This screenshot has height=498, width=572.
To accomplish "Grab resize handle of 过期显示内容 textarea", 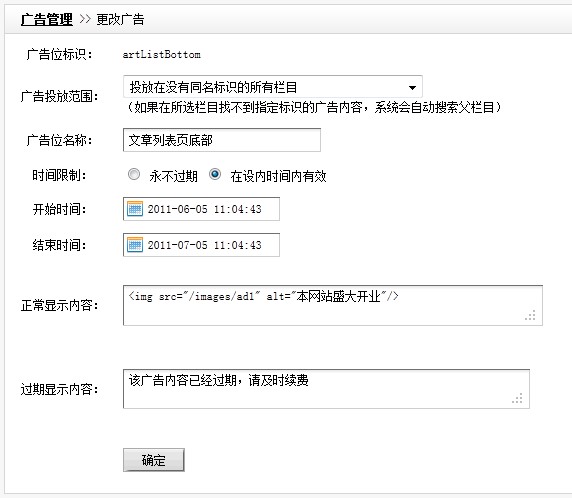I will tap(517, 398).
